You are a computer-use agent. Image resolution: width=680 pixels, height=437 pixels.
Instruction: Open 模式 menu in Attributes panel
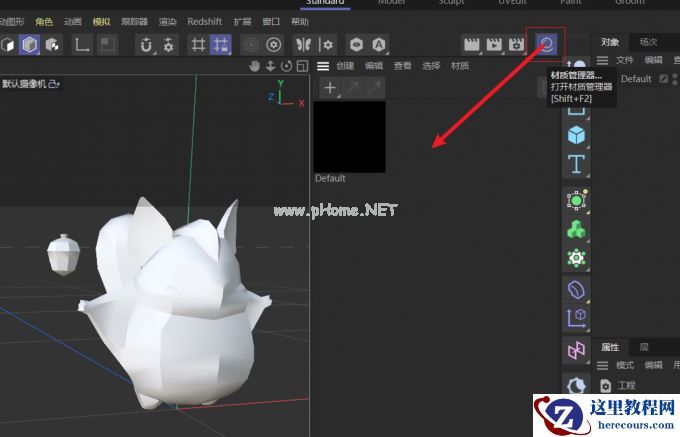625,365
